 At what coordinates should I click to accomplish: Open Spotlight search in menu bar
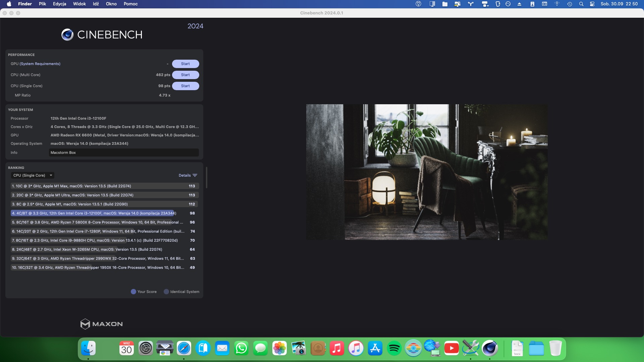tap(581, 4)
